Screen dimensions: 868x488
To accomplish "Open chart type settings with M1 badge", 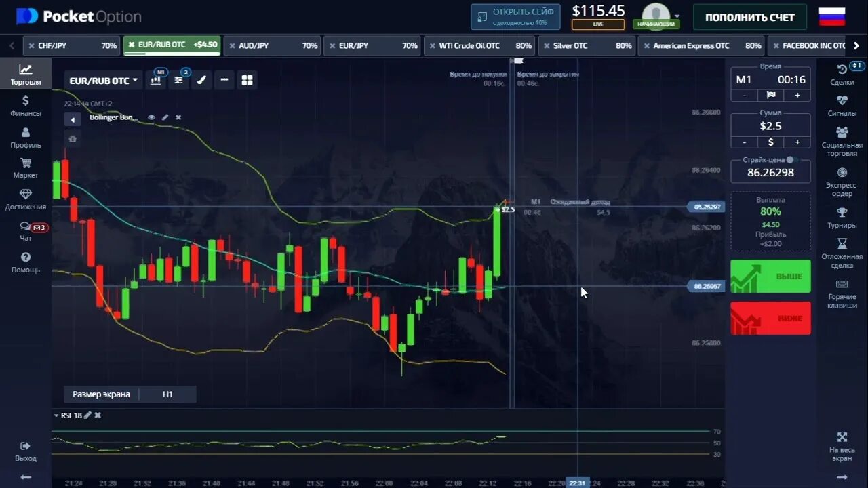I will click(x=157, y=80).
